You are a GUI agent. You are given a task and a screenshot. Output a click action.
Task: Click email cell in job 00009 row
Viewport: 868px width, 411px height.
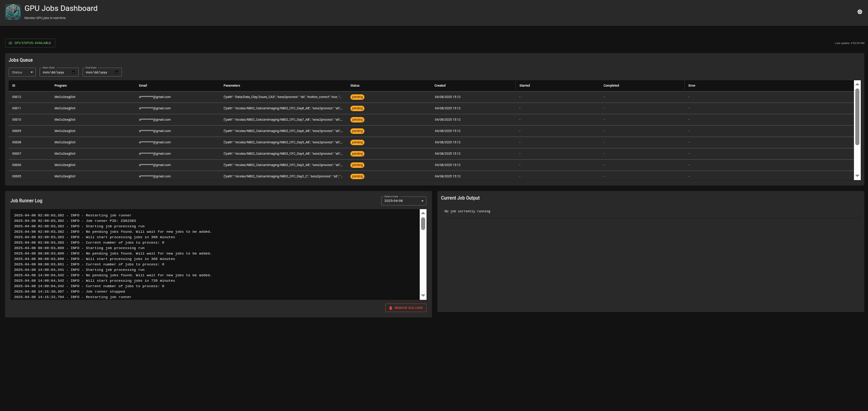tap(155, 131)
